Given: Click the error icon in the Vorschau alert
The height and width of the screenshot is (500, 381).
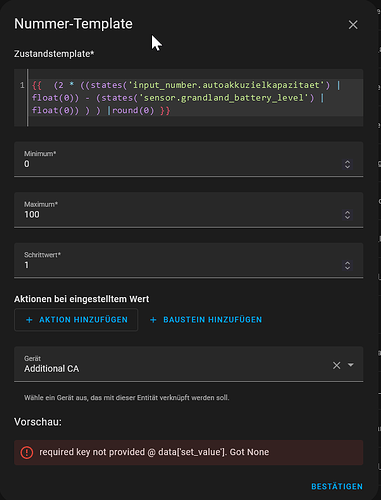Looking at the screenshot, I should pyautogui.click(x=27, y=452).
